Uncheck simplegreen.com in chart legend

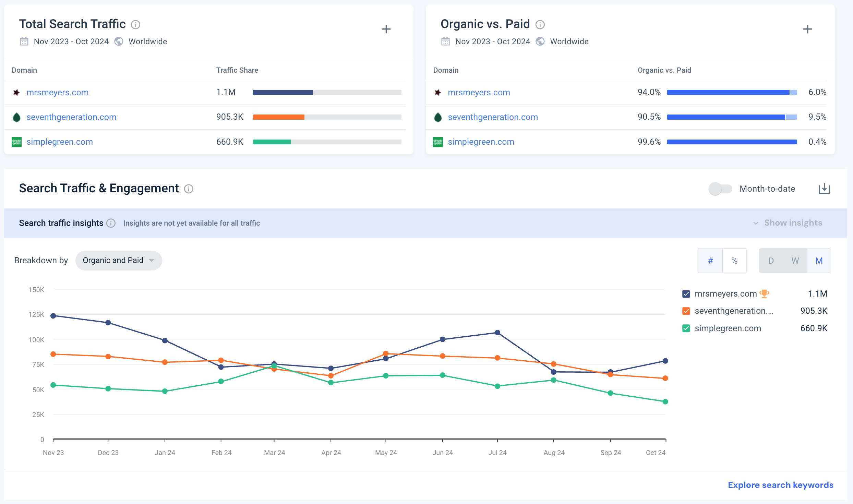(686, 328)
